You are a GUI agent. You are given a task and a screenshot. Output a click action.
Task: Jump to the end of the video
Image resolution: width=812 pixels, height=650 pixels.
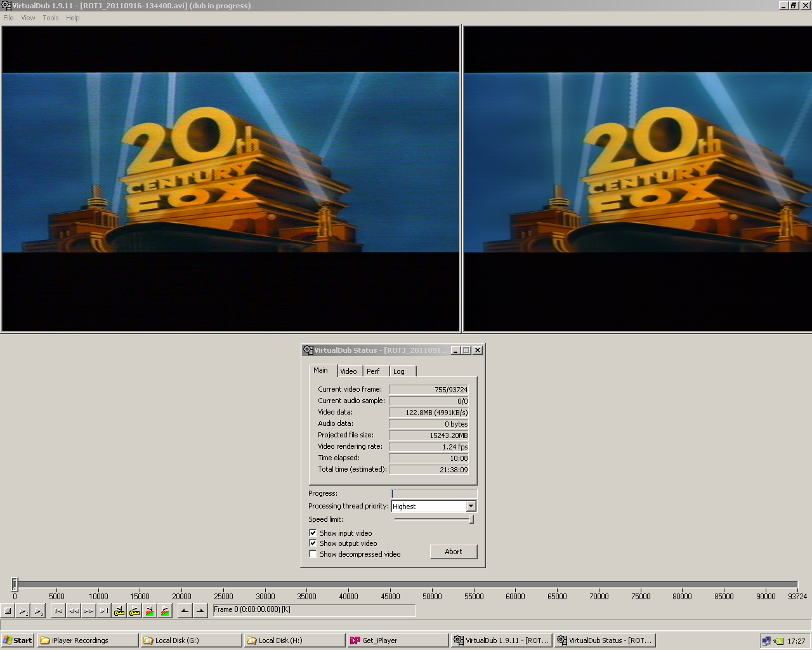click(x=104, y=611)
